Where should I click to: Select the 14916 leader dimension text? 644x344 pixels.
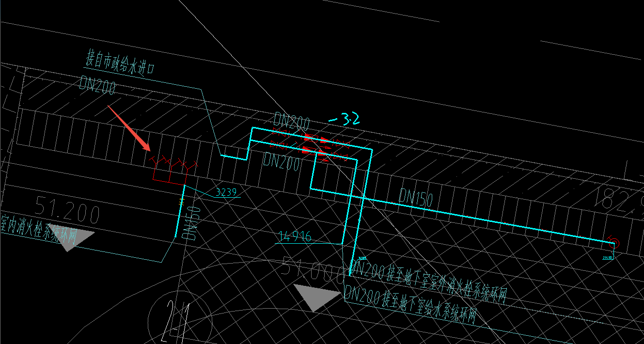(x=295, y=236)
